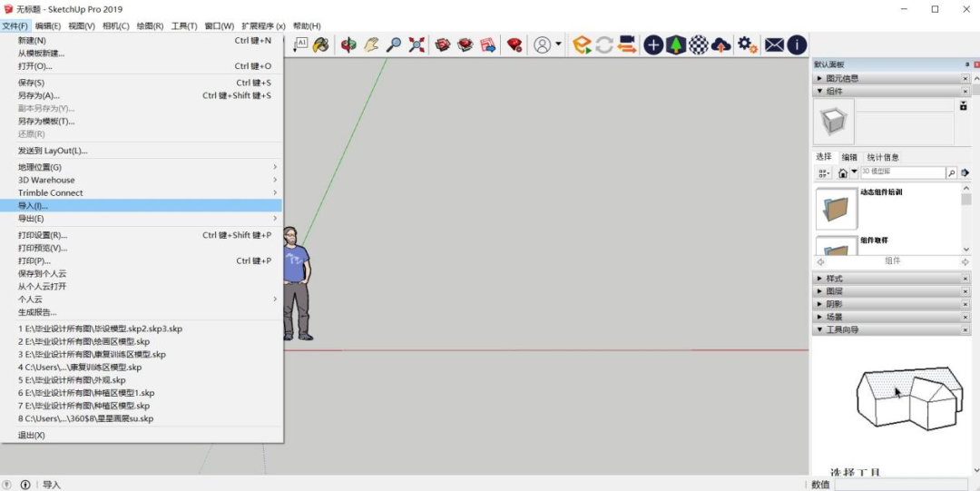Screen dimensions: 980x491
Task: Click the user account sign-in icon
Action: point(543,44)
